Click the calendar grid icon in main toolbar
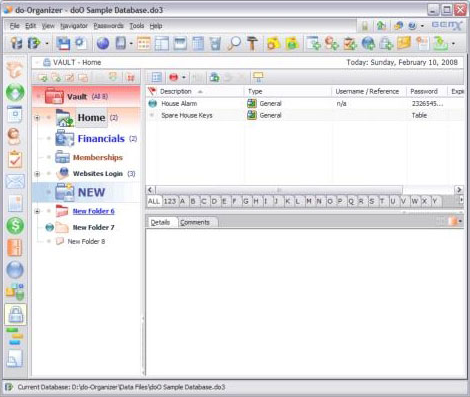Viewport: 470px width, 397px height. [x=144, y=43]
